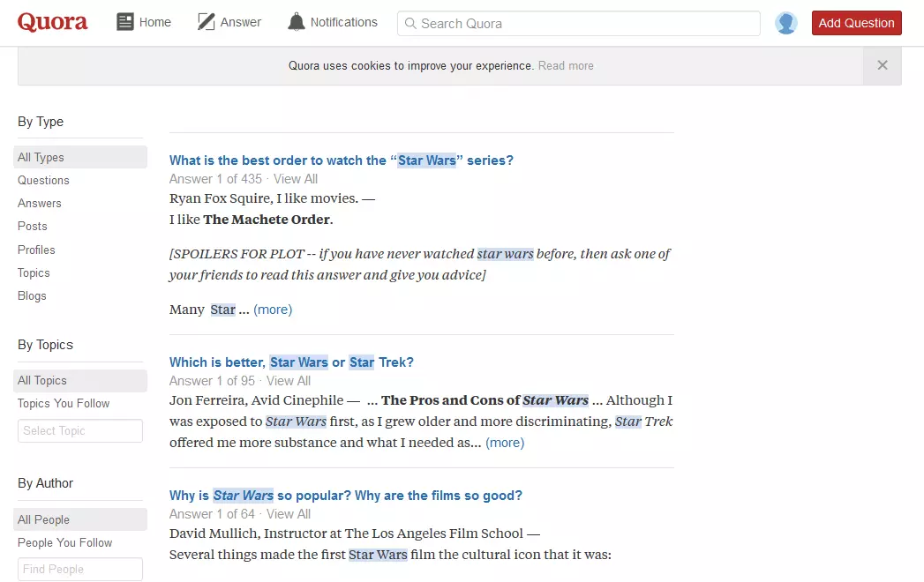
Task: Click the 'Answer 1 of 435' text
Action: [215, 179]
